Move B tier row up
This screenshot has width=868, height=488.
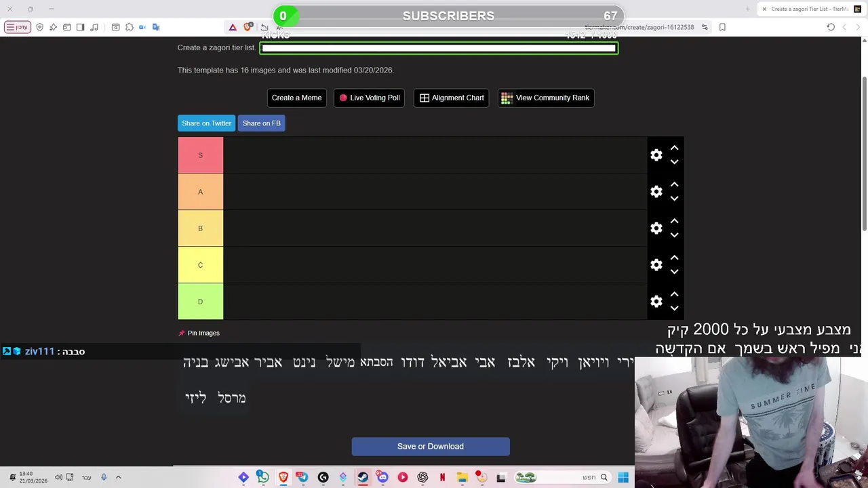click(x=674, y=221)
